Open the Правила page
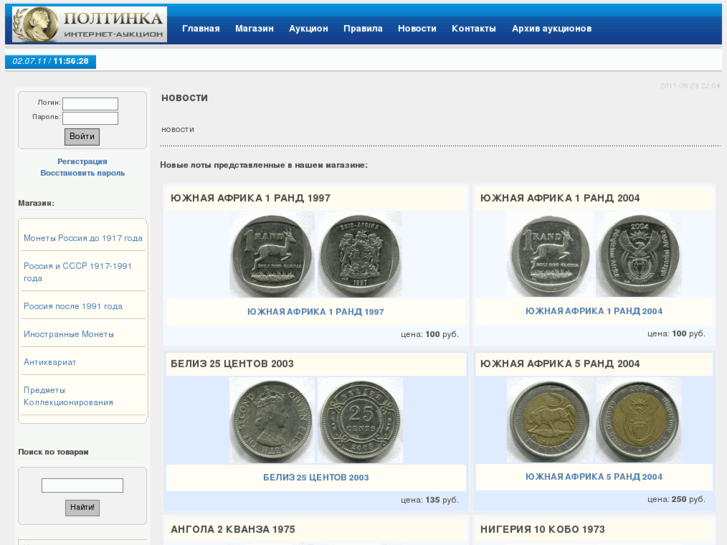The image size is (727, 545). [363, 29]
